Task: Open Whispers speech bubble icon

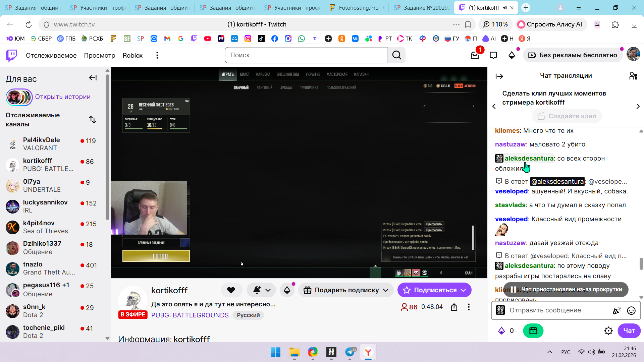Action: tap(493, 55)
